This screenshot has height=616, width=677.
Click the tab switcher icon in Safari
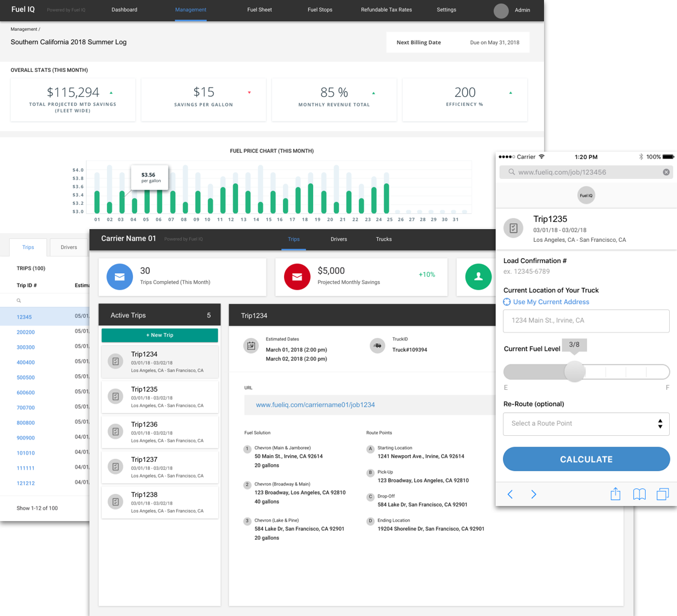[x=662, y=494]
